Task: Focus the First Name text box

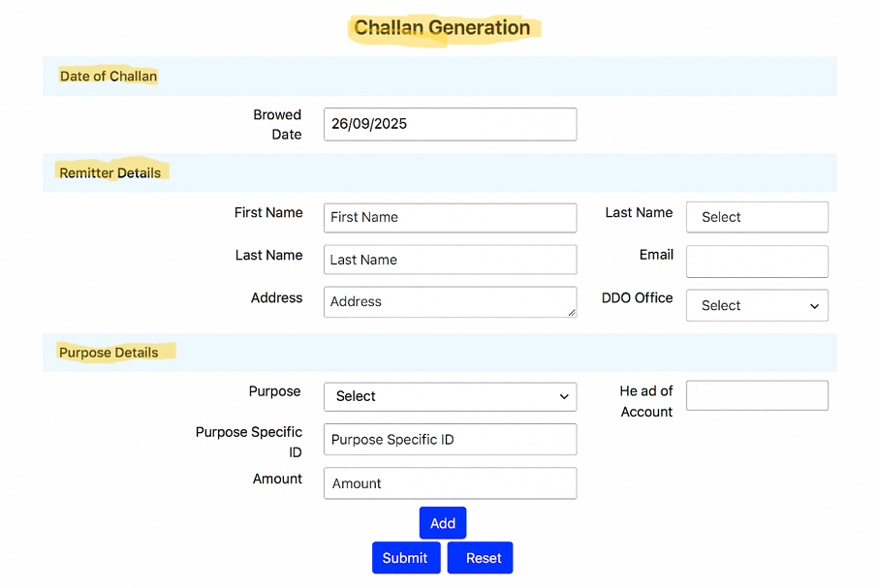Action: pyautogui.click(x=450, y=217)
